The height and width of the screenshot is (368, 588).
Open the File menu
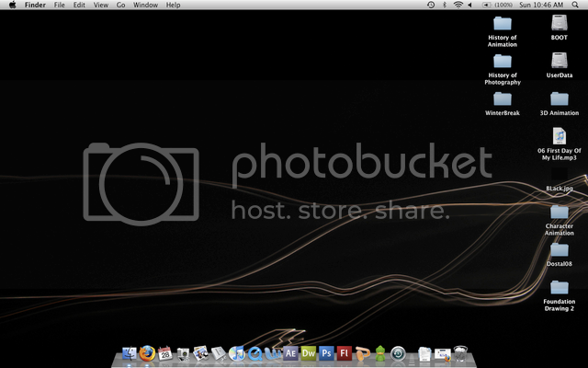[59, 6]
